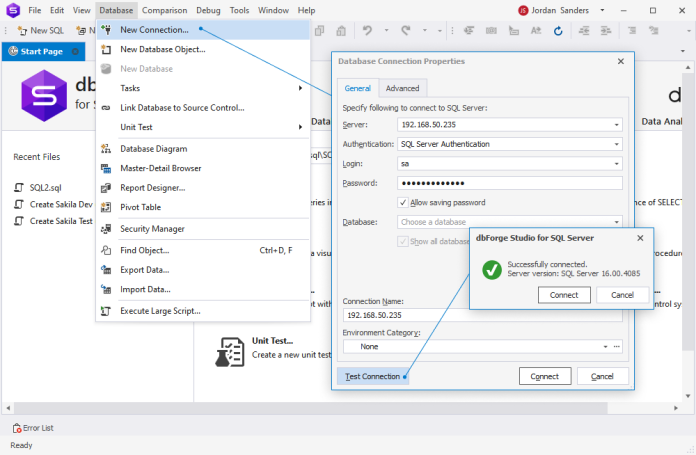Open recent file Create Sakila Dev
This screenshot has height=455, width=696.
pyautogui.click(x=53, y=205)
